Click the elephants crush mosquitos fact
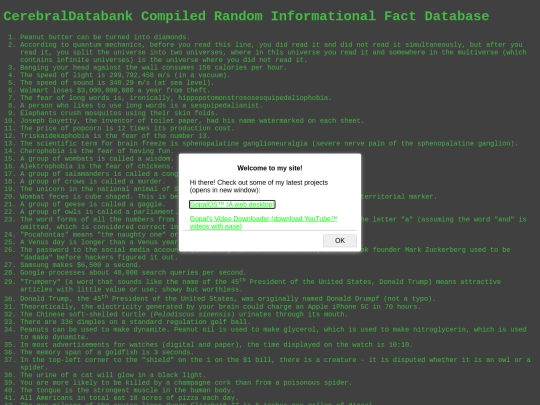 pos(119,113)
